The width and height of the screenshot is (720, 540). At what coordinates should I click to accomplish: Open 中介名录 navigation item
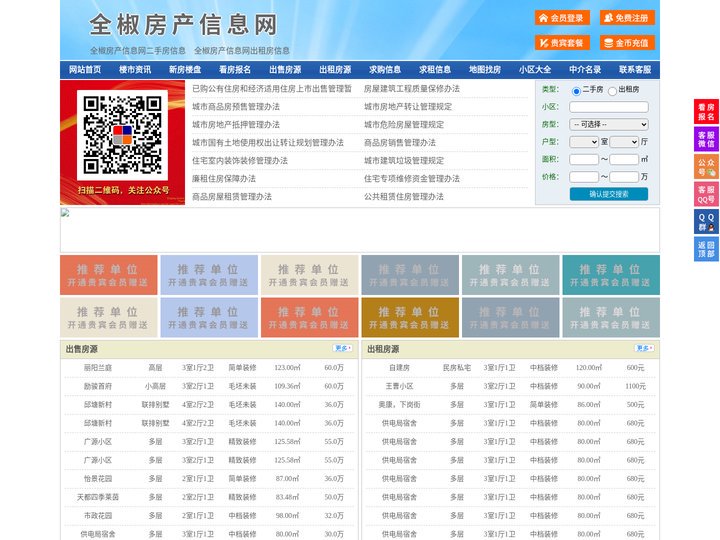coord(585,69)
